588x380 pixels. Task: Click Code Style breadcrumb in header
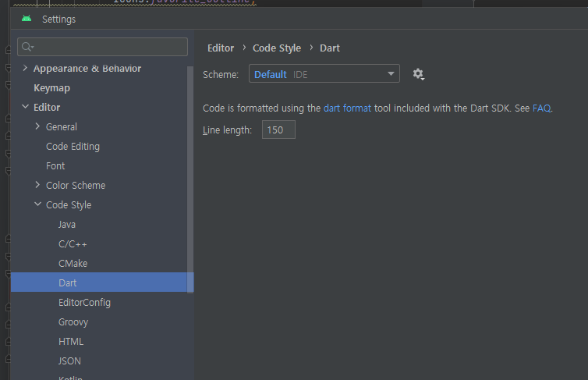[x=277, y=48]
